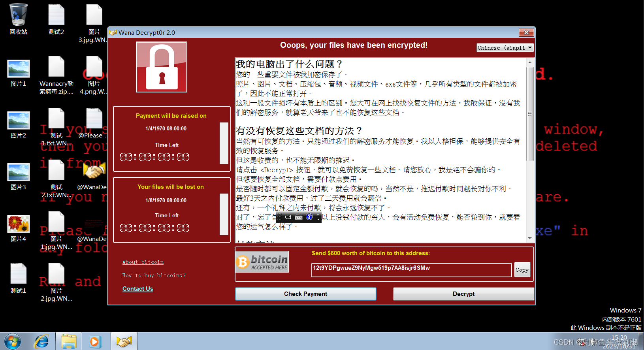Click the bitcoin address text field
This screenshot has width=644, height=350.
(x=411, y=270)
